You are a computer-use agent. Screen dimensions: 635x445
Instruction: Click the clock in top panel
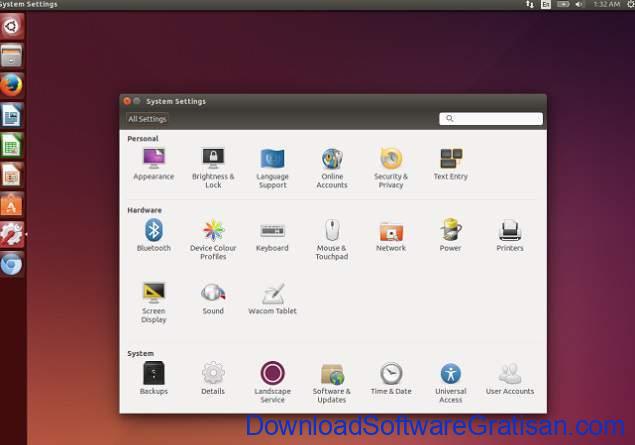(607, 4)
